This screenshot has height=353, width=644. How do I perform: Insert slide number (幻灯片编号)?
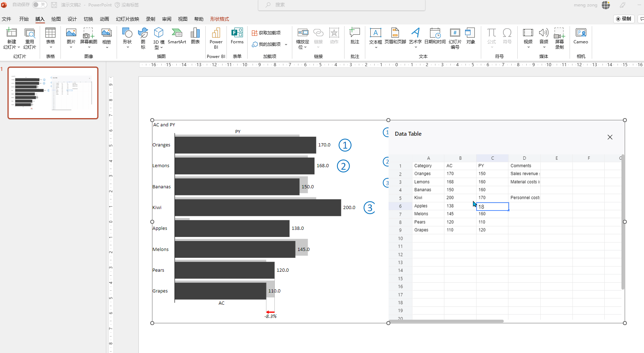455,37
